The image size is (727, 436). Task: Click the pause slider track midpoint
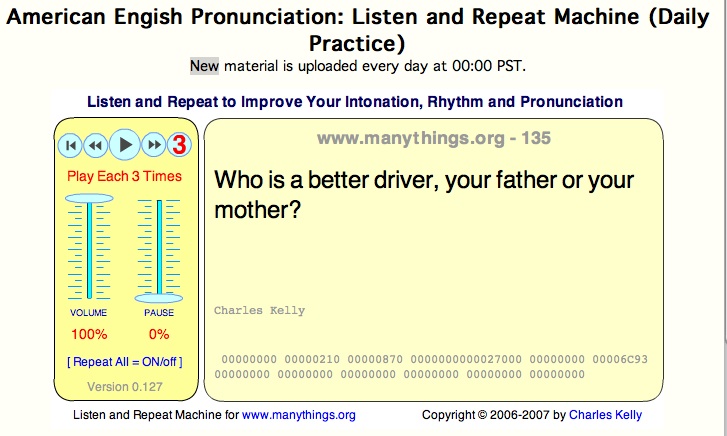click(159, 248)
